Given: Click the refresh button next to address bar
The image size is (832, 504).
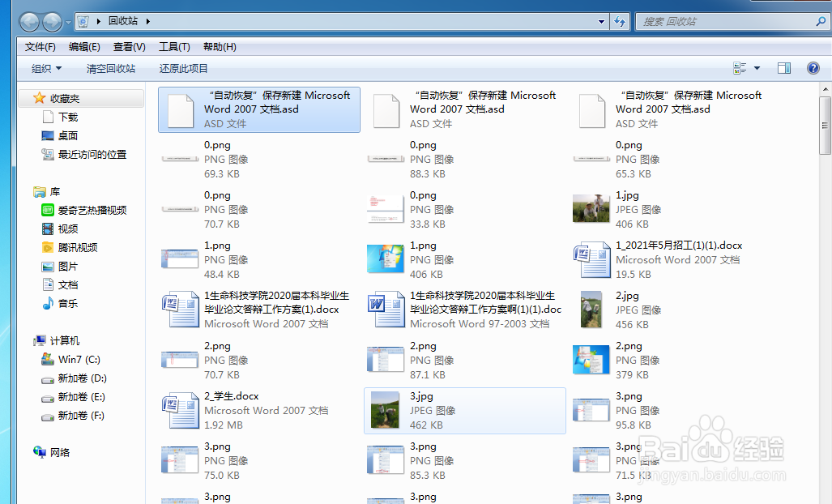Looking at the screenshot, I should coord(620,22).
